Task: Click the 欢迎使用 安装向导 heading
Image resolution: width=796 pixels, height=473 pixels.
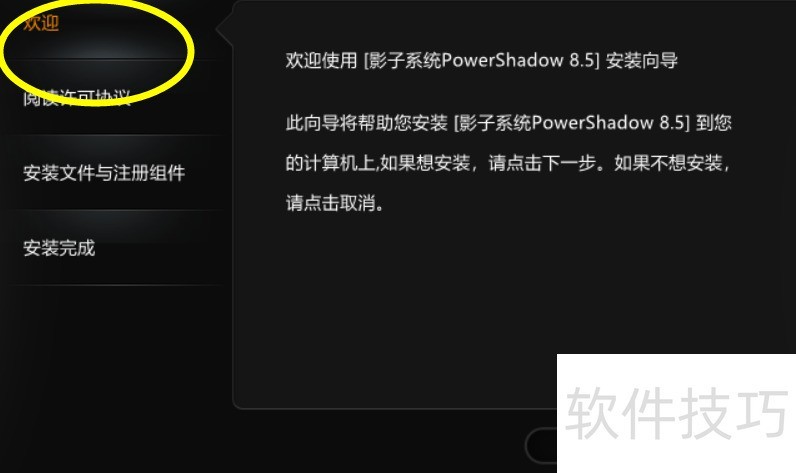Action: 482,60
